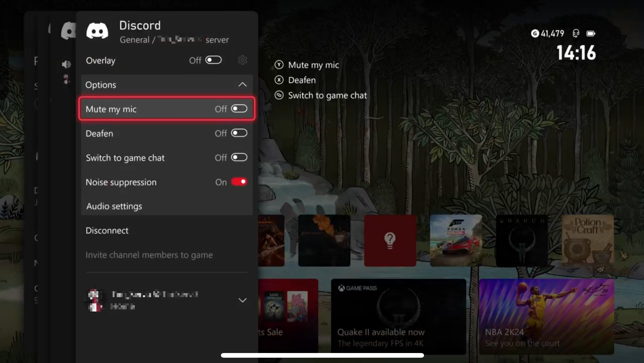
Task: Invite channel members to game
Action: point(149,255)
